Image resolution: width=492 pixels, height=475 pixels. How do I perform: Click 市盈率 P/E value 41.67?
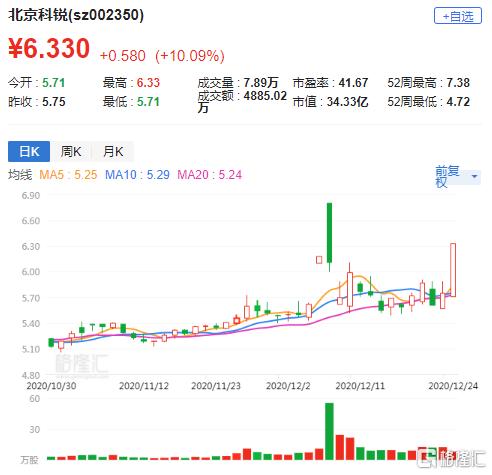[353, 83]
